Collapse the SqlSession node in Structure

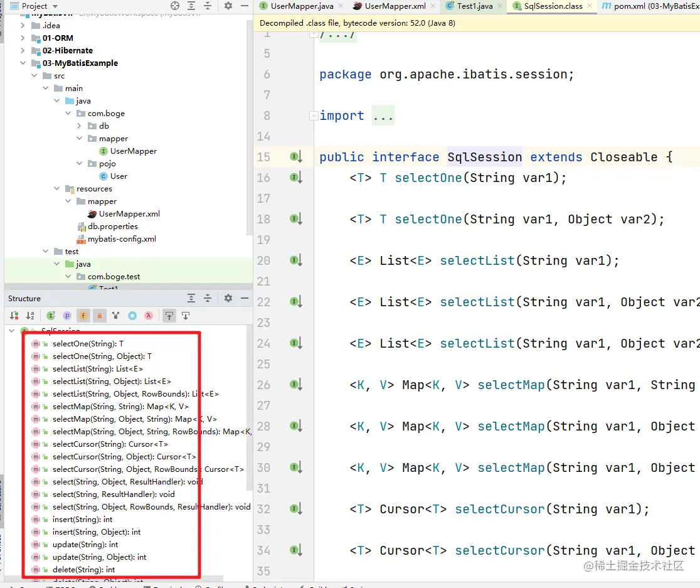point(12,331)
